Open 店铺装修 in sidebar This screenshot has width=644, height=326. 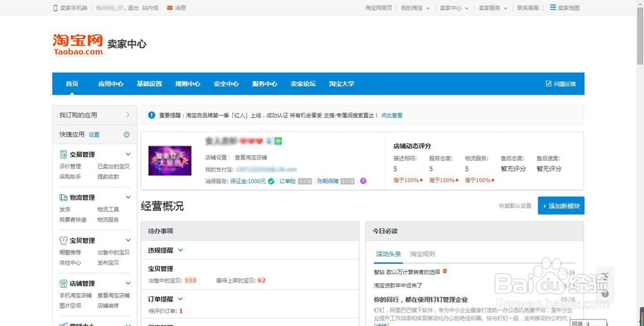[108, 305]
